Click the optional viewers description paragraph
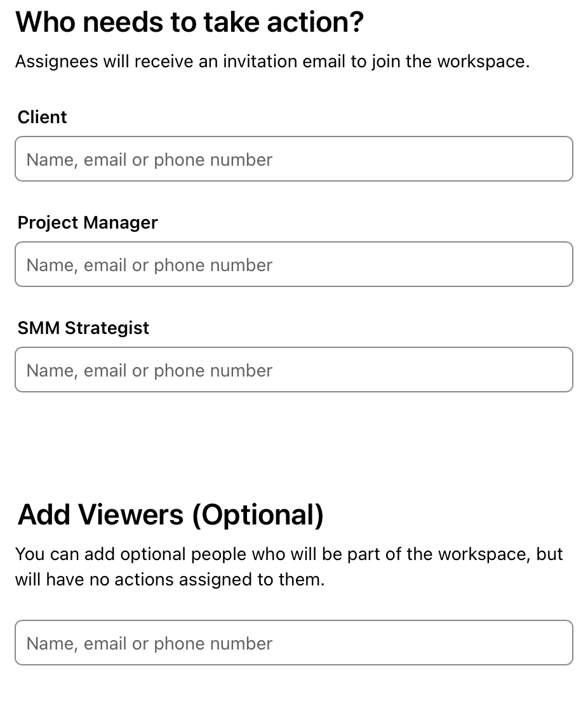 point(289,566)
